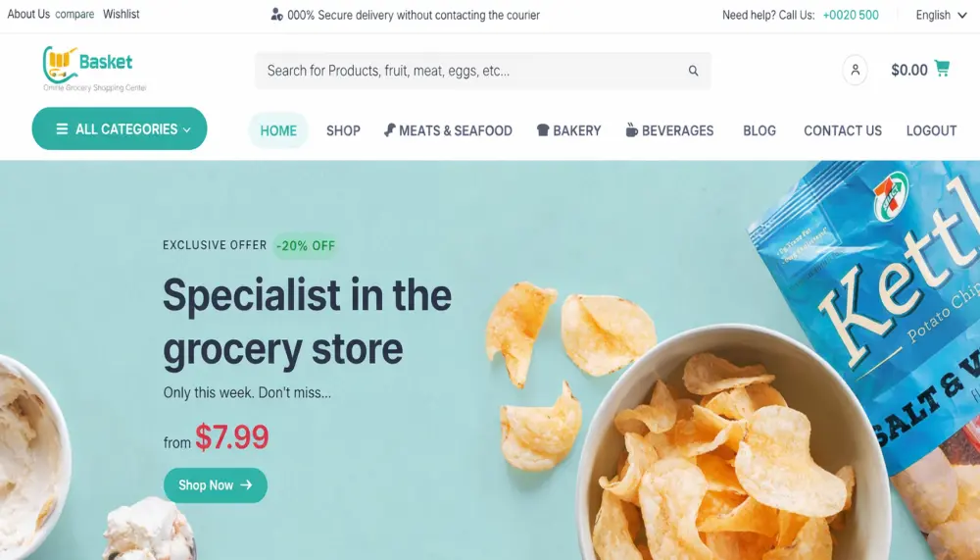Click the magnifier search icon
This screenshot has width=980, height=560.
click(693, 71)
